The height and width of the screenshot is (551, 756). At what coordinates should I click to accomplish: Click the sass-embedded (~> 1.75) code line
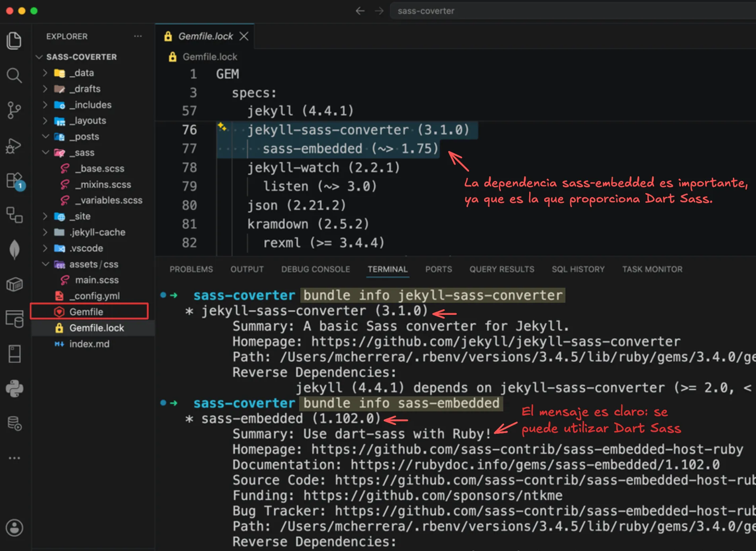click(x=351, y=148)
